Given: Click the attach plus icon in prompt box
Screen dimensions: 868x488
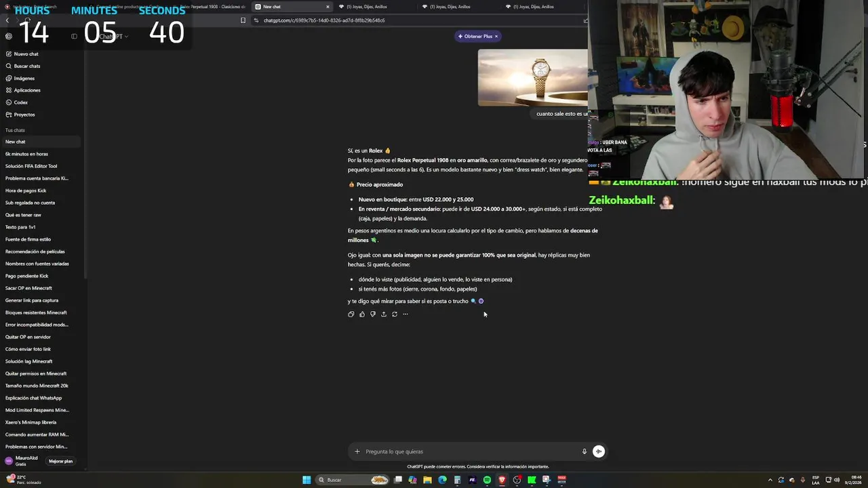Looking at the screenshot, I should click(357, 451).
